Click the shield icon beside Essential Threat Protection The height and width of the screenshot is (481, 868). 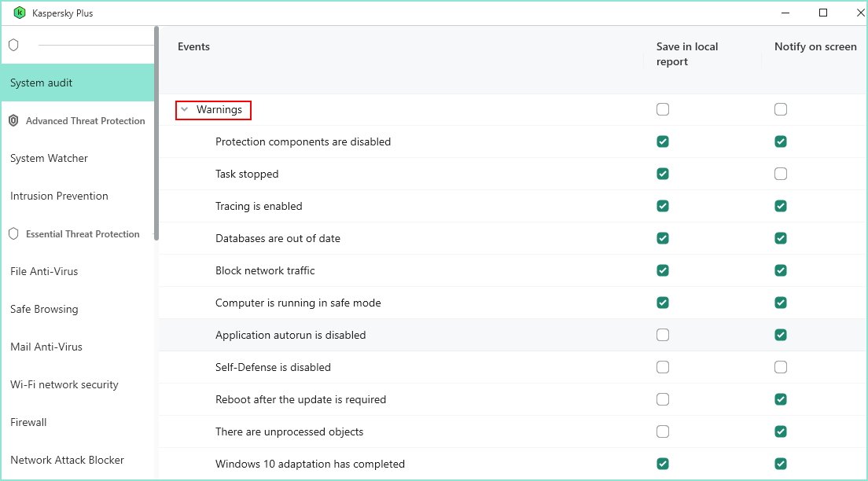tap(13, 234)
